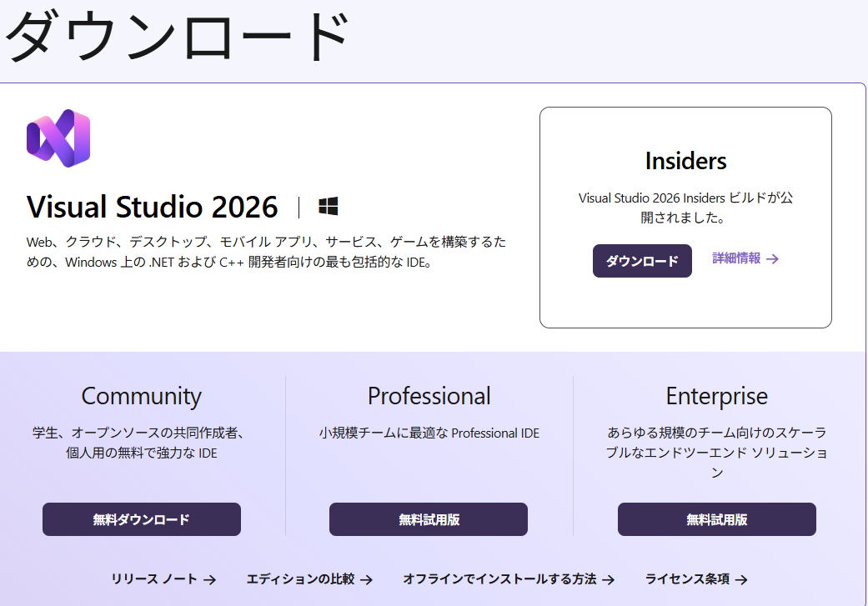Click the Community edition heading
The image size is (868, 606).
pos(142,395)
